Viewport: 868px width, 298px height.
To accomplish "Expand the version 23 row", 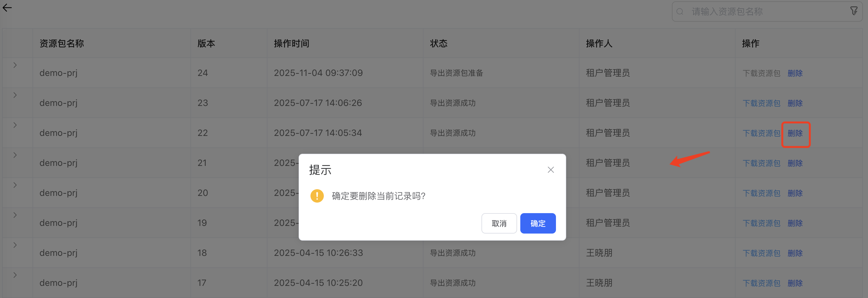I will point(15,95).
